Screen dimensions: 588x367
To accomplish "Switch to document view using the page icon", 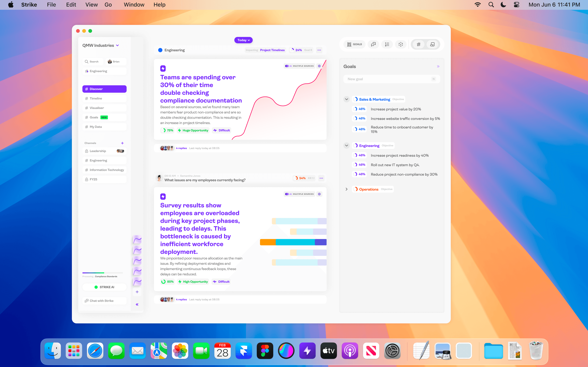I will (433, 44).
